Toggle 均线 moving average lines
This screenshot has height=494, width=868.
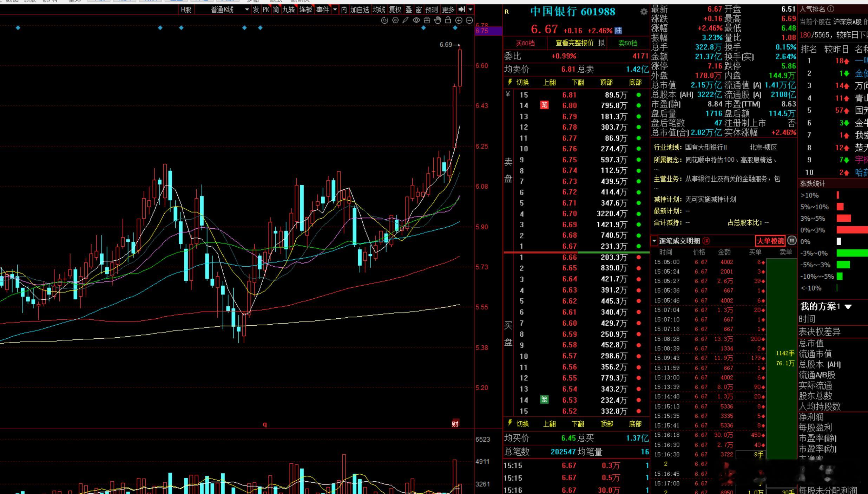379,9
